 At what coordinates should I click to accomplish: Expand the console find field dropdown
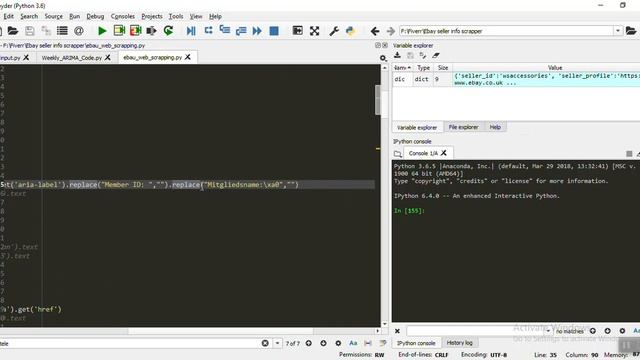coord(548,331)
